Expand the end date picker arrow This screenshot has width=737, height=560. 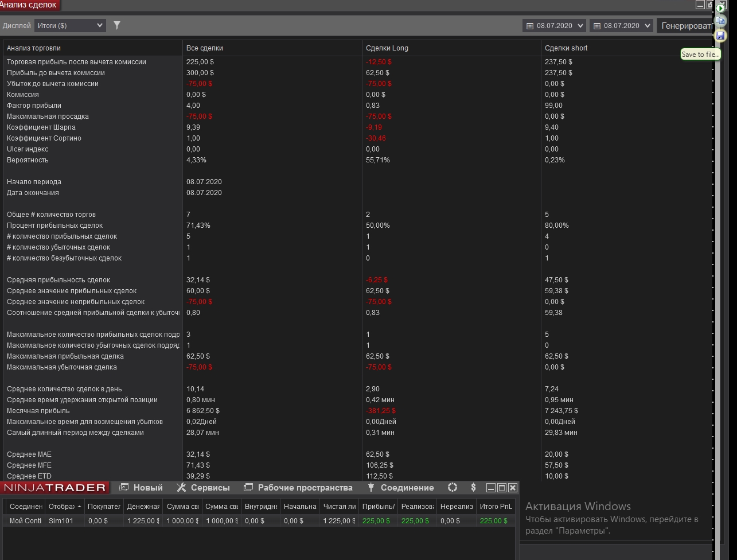(647, 26)
